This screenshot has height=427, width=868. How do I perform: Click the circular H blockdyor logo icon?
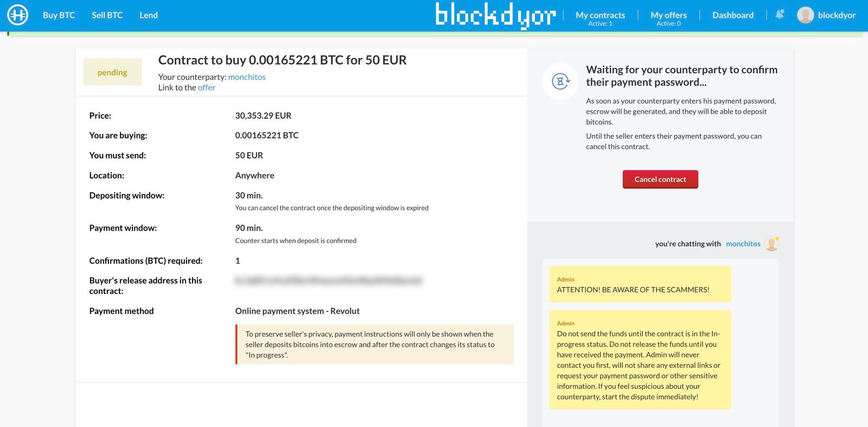click(x=17, y=15)
